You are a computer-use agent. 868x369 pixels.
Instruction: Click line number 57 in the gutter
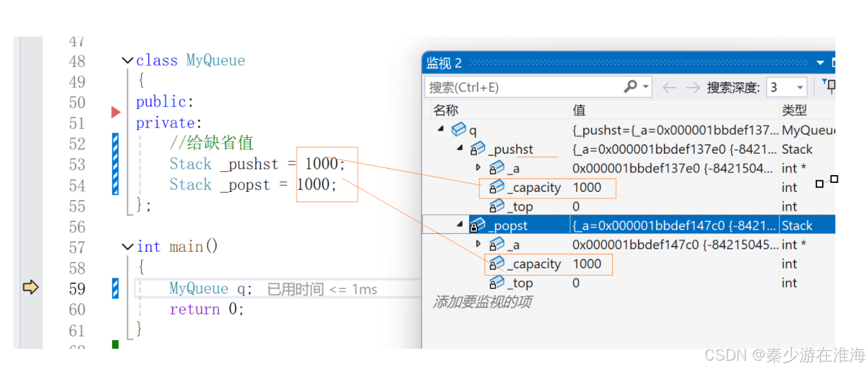point(77,247)
